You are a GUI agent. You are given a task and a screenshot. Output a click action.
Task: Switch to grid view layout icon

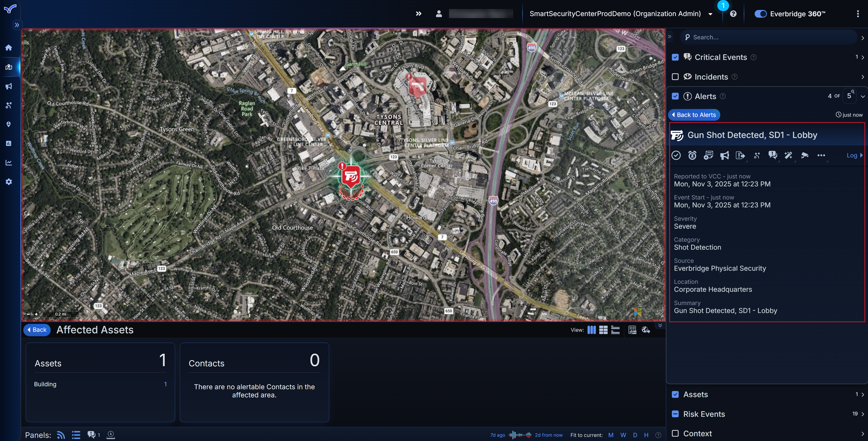coord(603,330)
